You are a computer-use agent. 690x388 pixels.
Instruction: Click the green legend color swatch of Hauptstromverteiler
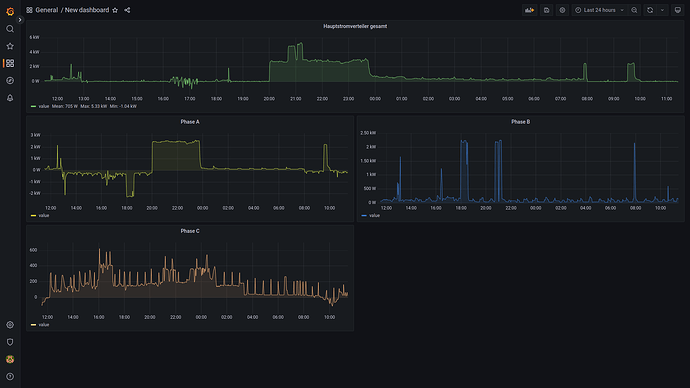[x=33, y=106]
